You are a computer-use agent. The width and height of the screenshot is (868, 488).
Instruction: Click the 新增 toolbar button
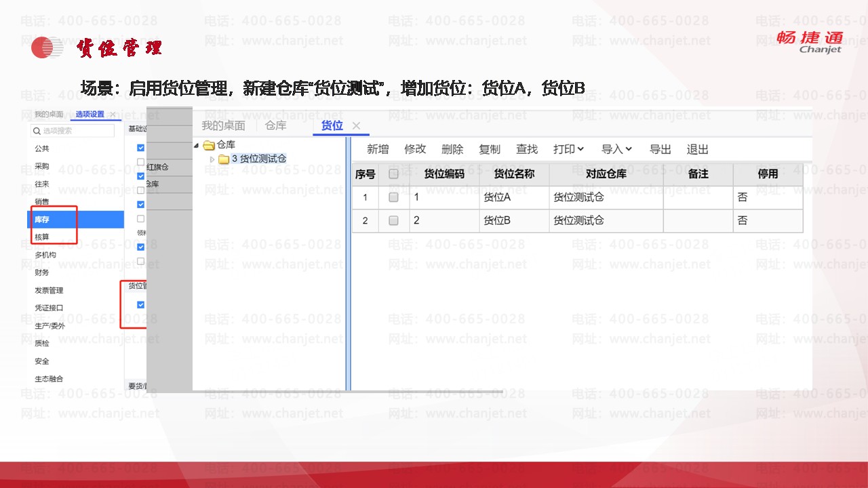(378, 149)
